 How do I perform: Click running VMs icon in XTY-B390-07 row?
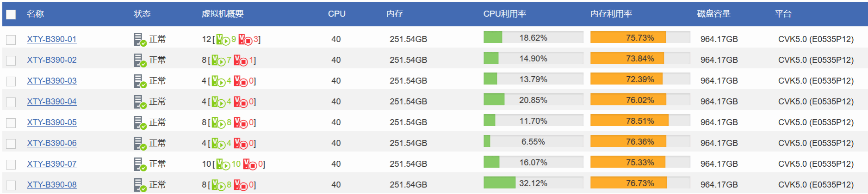[223, 164]
